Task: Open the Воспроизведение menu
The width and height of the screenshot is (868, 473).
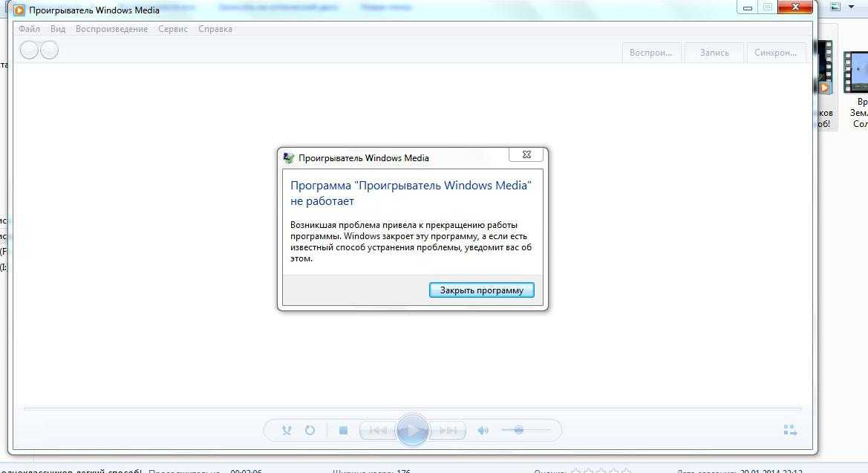Action: pos(112,29)
